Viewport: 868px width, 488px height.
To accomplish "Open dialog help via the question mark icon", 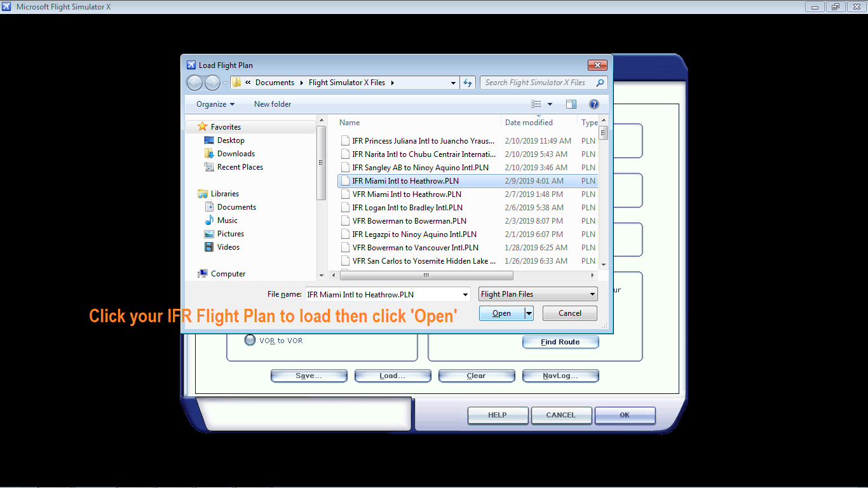I will 594,104.
